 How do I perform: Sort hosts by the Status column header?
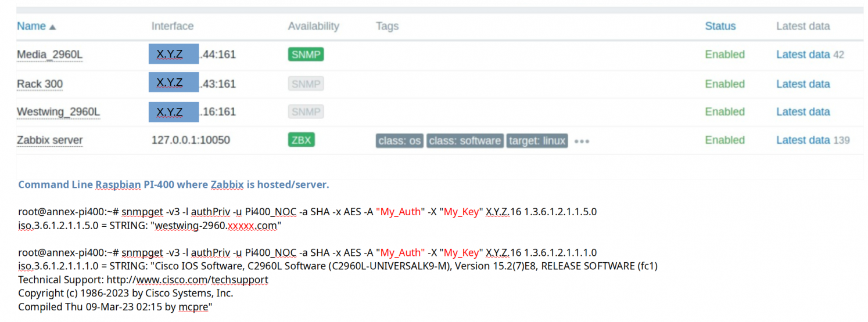[720, 26]
